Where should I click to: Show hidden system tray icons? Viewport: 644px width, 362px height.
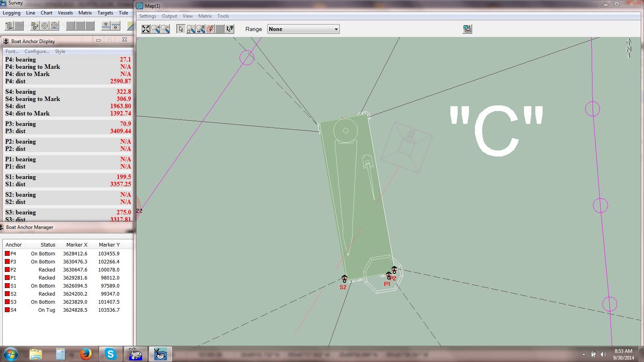pos(584,354)
